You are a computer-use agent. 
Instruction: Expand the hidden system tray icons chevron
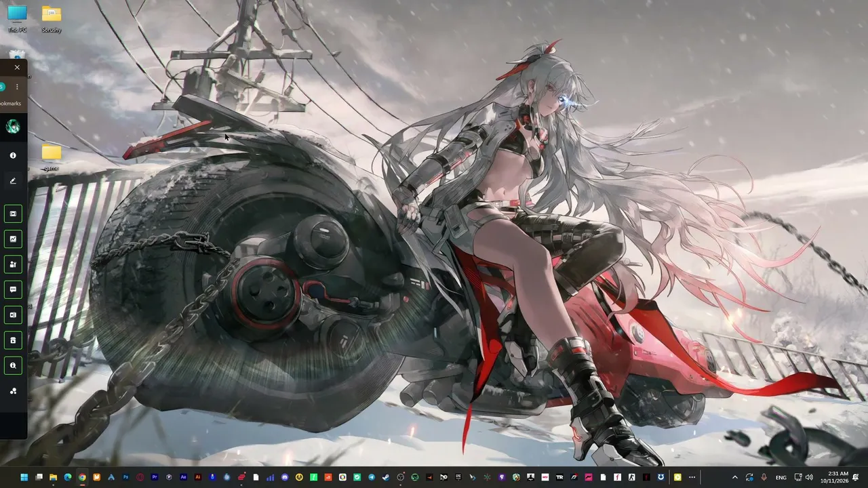(x=734, y=477)
